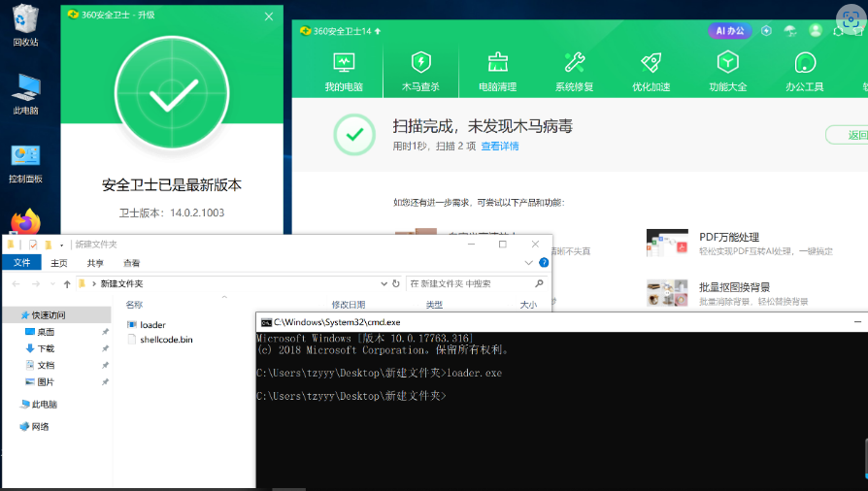Open Explorer help question mark
868x491 pixels.
pos(544,262)
